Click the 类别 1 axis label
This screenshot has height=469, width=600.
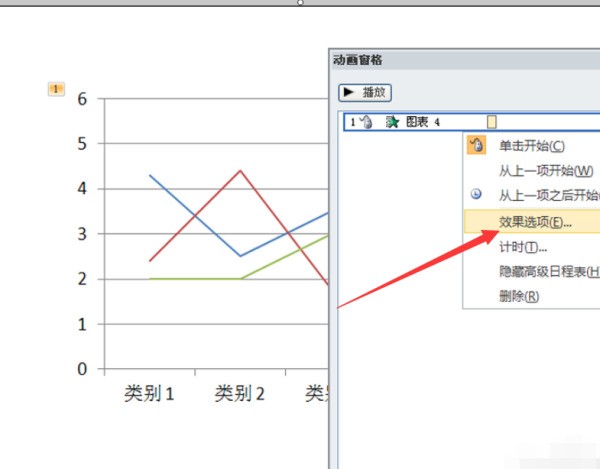[x=149, y=394]
